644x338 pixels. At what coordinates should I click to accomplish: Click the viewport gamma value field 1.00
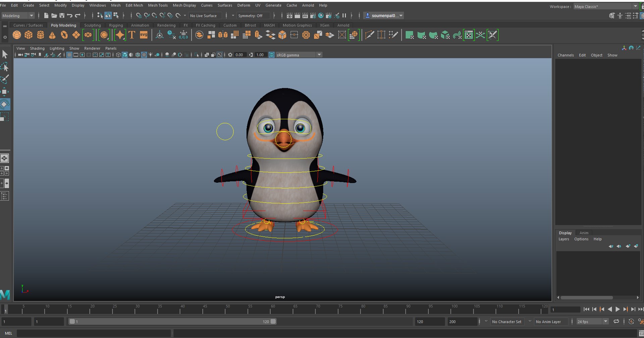point(260,55)
